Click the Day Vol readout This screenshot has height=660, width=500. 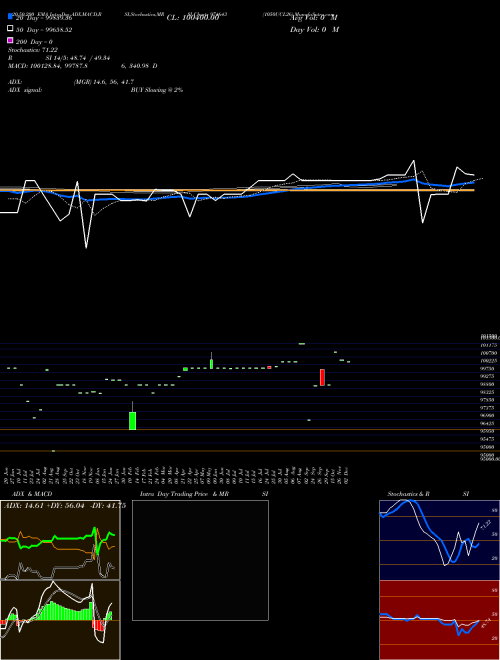click(314, 29)
